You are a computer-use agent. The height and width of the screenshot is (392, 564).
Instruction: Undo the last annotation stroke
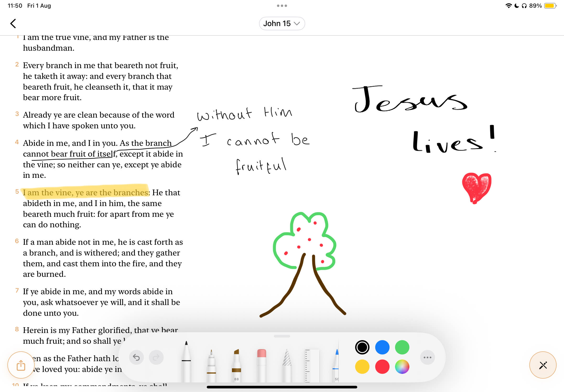pyautogui.click(x=136, y=358)
